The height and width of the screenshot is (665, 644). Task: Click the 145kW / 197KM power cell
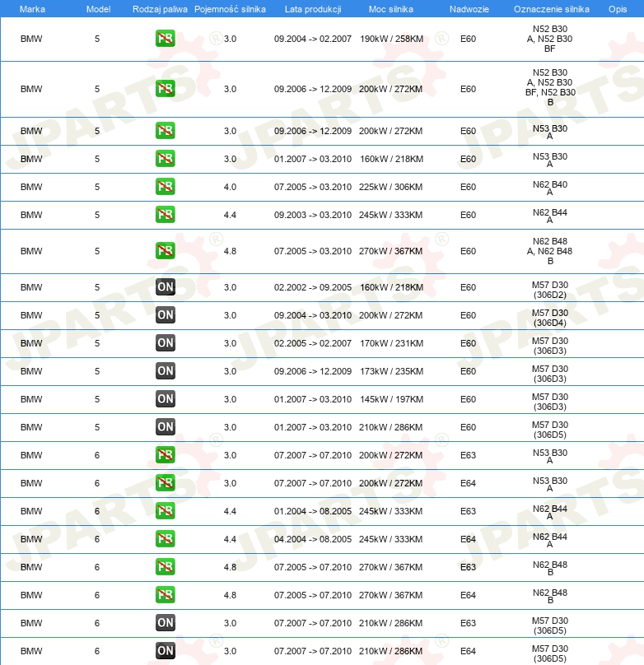(391, 399)
